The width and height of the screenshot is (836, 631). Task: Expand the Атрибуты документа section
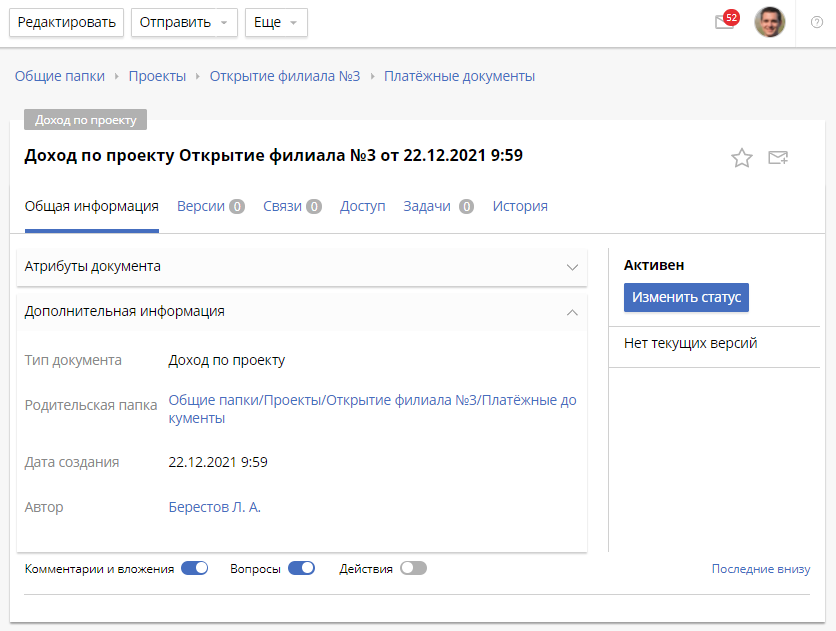point(572,267)
